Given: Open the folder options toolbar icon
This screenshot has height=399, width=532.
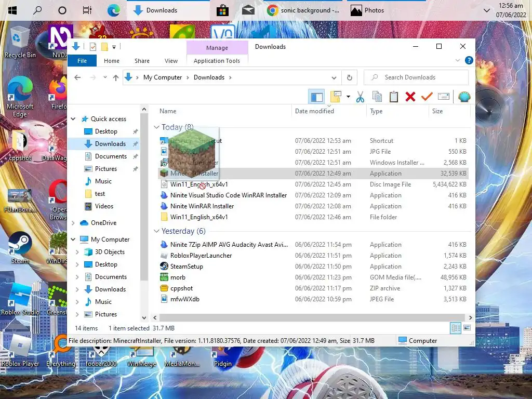Looking at the screenshot, I should coord(336,97).
